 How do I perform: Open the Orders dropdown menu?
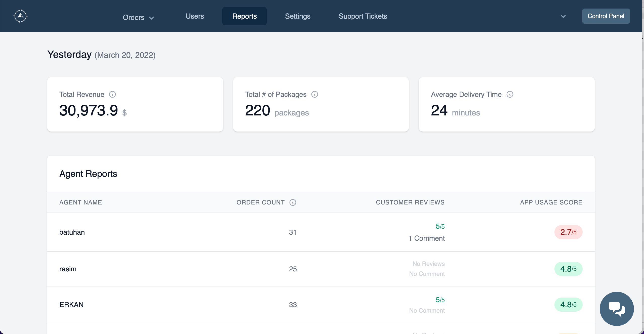click(138, 17)
